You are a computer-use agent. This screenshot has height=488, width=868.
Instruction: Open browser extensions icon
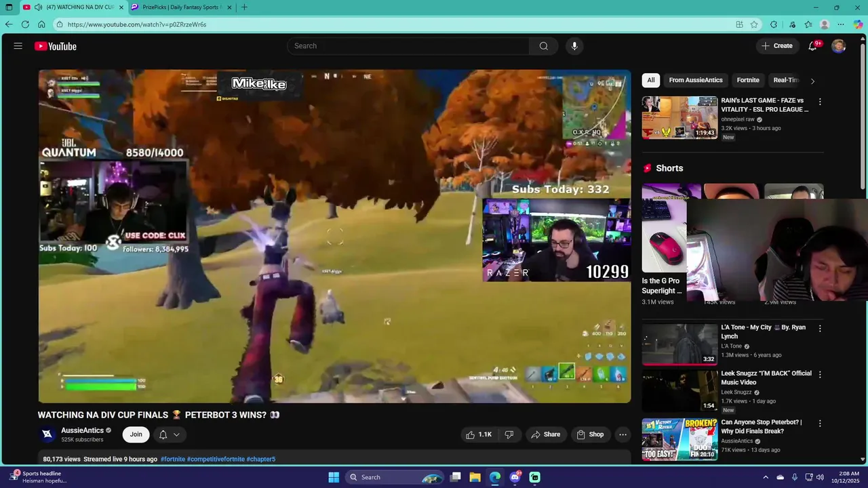pos(774,24)
